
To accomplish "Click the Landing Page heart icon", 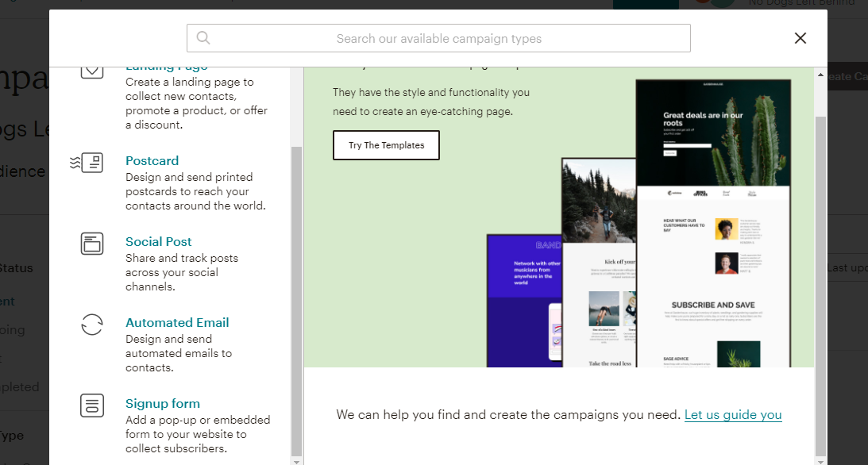I will [x=92, y=72].
